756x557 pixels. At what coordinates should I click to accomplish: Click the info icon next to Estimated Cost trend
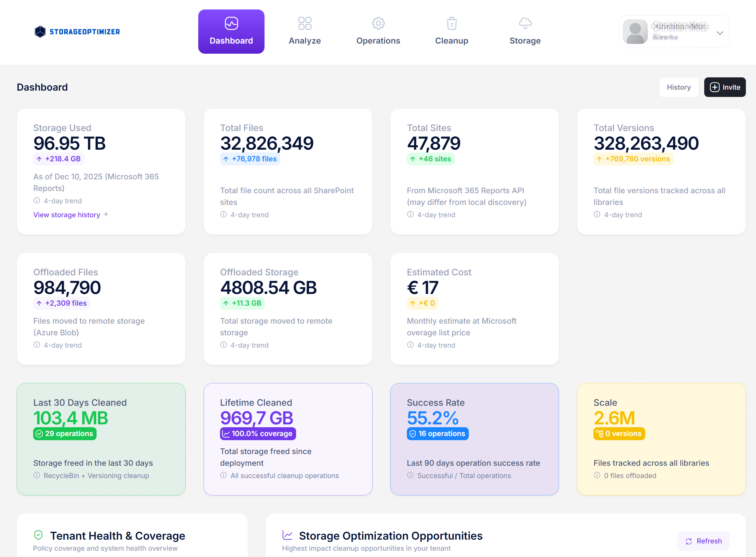410,345
